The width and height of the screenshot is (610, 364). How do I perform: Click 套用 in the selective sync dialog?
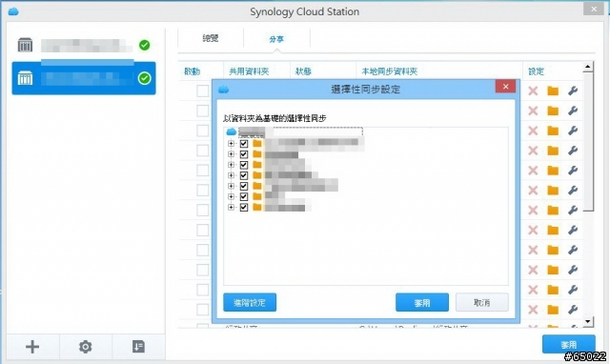422,303
